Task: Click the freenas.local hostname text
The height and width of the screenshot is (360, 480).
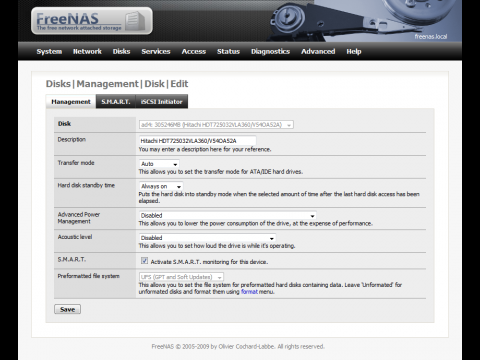Action: (431, 37)
